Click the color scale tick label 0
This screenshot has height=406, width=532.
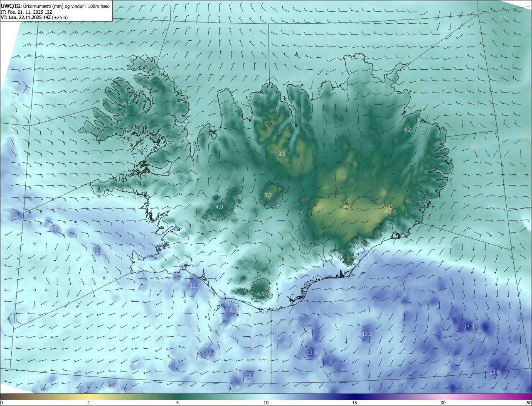(2, 403)
